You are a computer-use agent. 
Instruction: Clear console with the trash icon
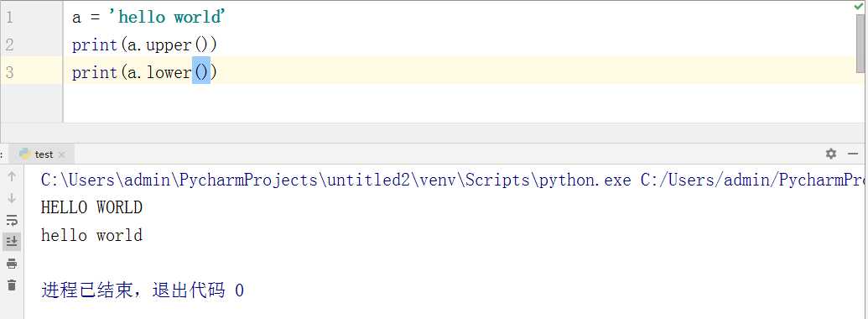point(12,285)
